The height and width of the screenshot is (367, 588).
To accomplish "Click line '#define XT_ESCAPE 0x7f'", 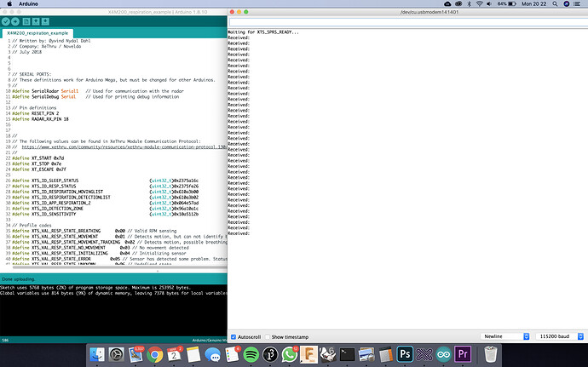I will pos(39,169).
